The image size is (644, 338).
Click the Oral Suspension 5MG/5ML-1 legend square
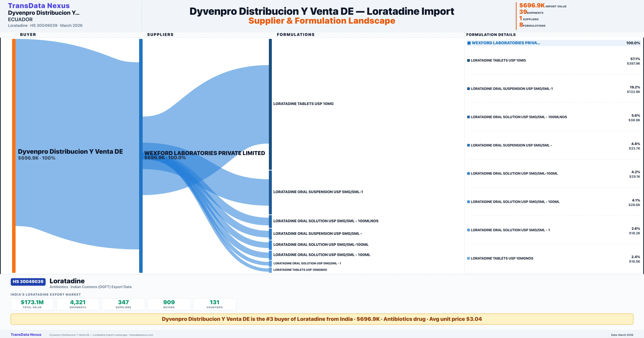pos(469,89)
